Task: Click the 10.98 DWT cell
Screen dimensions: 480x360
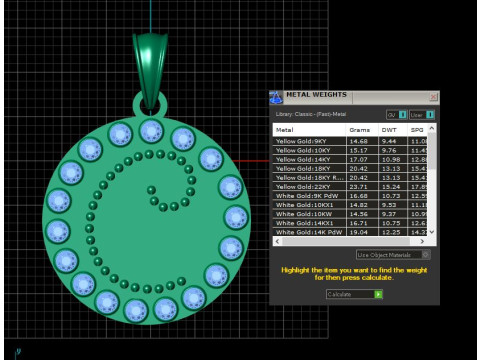Action: [x=393, y=159]
